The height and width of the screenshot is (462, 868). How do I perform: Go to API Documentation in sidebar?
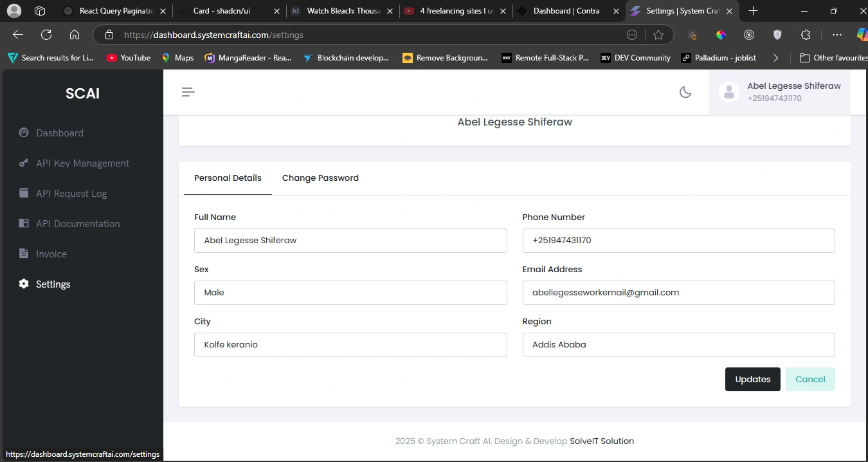77,224
